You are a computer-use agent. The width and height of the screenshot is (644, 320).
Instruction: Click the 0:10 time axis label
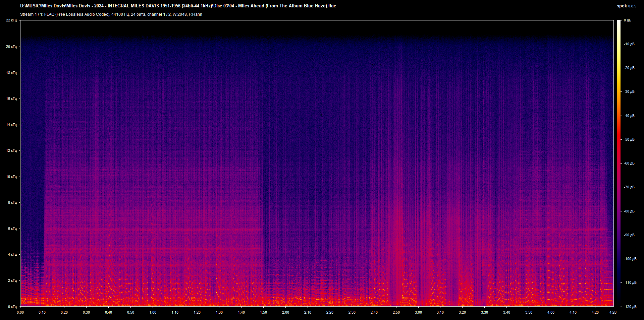[x=42, y=312]
